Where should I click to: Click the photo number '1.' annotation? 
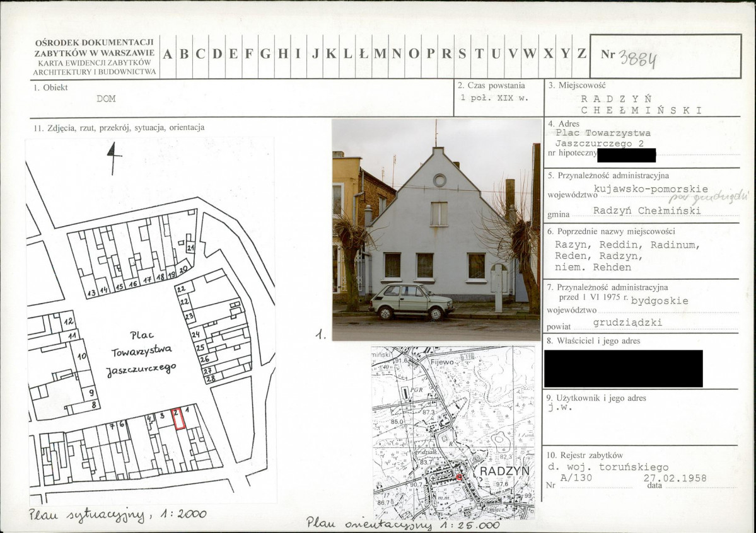[321, 335]
